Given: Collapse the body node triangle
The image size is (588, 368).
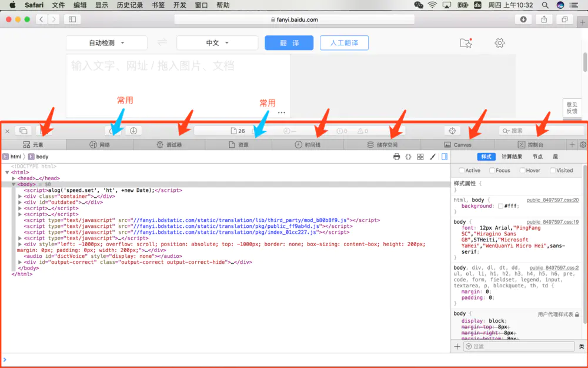Looking at the screenshot, I should click(x=14, y=184).
